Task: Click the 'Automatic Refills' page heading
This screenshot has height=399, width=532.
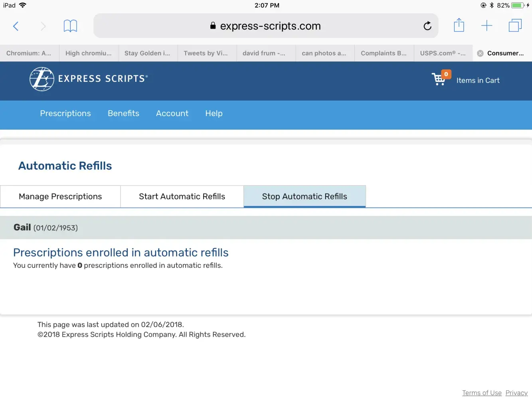Action: point(65,166)
